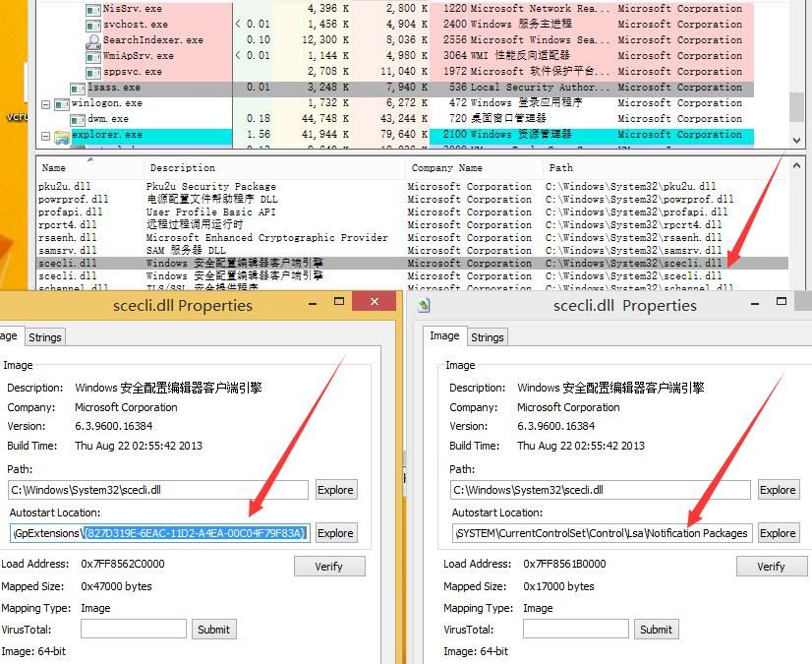Minimize the right scecli.dll Properties window
This screenshot has height=664, width=812.
pos(755,304)
